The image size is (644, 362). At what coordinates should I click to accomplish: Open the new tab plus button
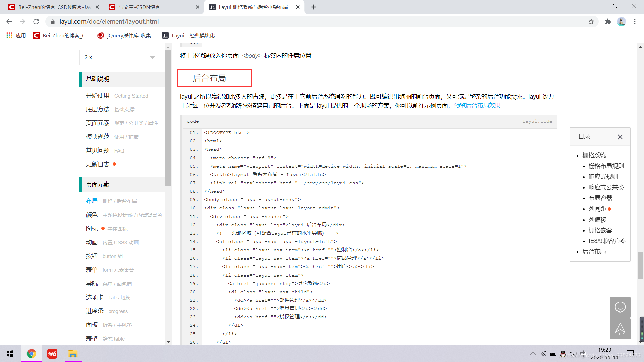tap(314, 7)
